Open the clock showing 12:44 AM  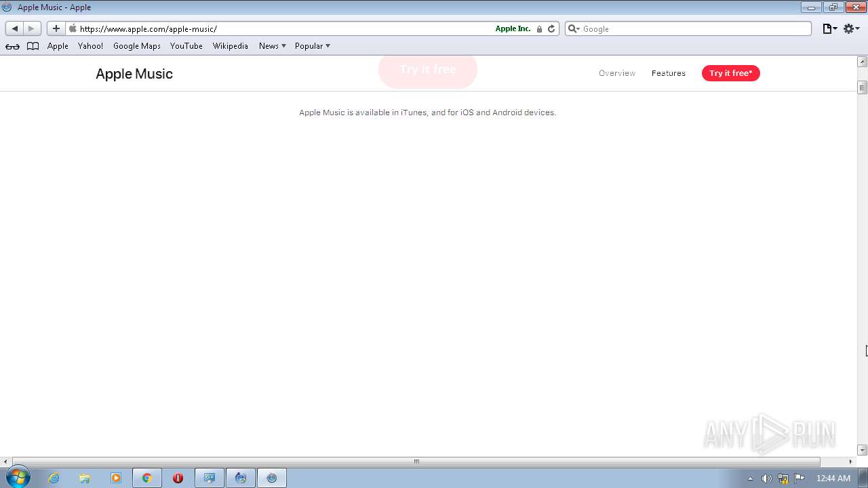[x=833, y=479]
